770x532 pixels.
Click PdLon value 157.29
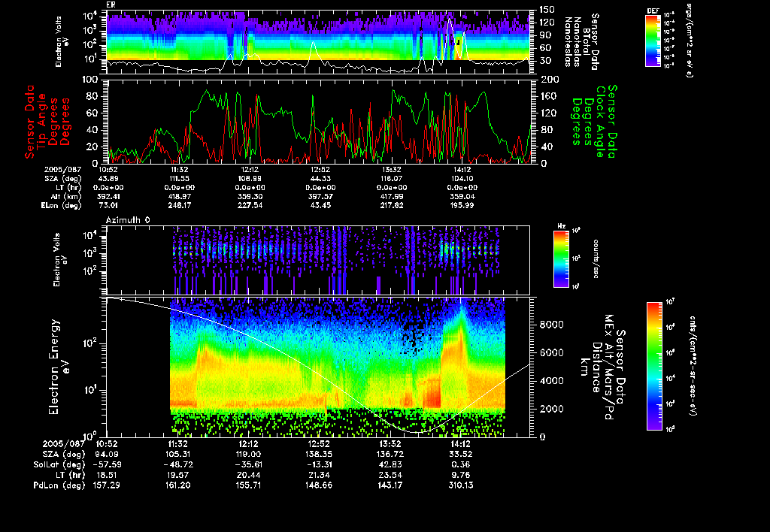106,485
